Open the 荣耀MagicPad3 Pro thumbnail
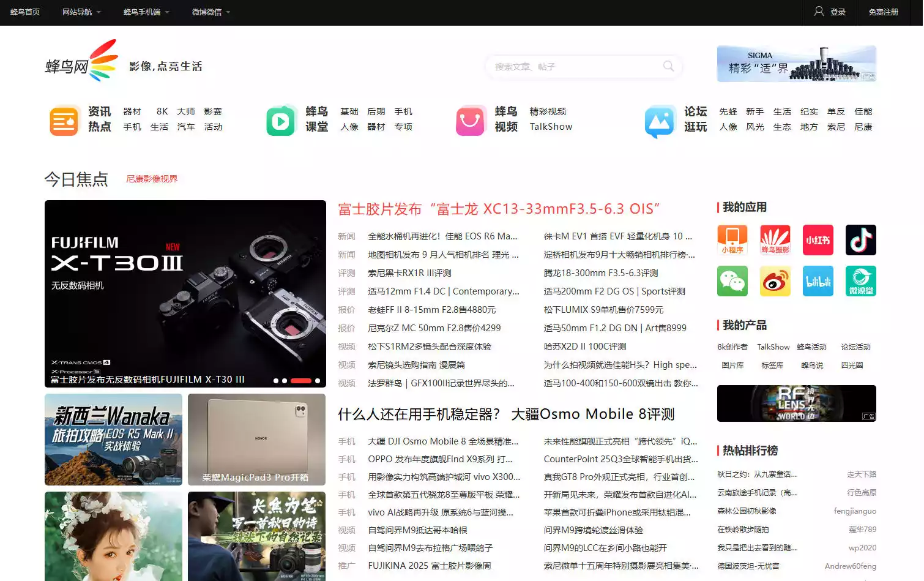Viewport: 924px width, 581px height. [257, 440]
